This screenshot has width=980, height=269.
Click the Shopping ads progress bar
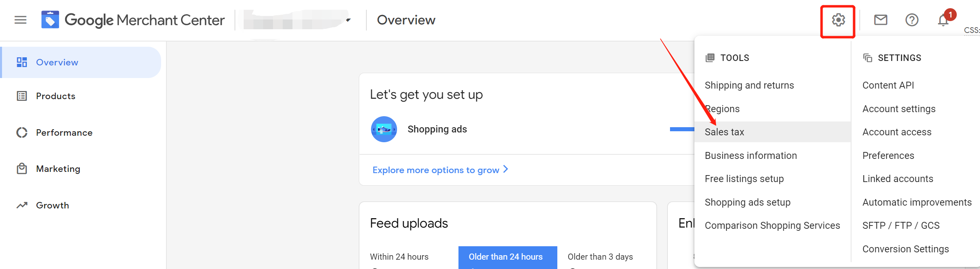682,129
